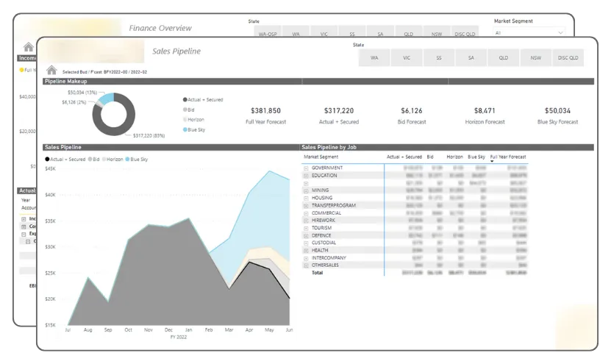This screenshot has width=611, height=364.
Task: Sort table by Blue Sky column header
Action: click(x=476, y=157)
